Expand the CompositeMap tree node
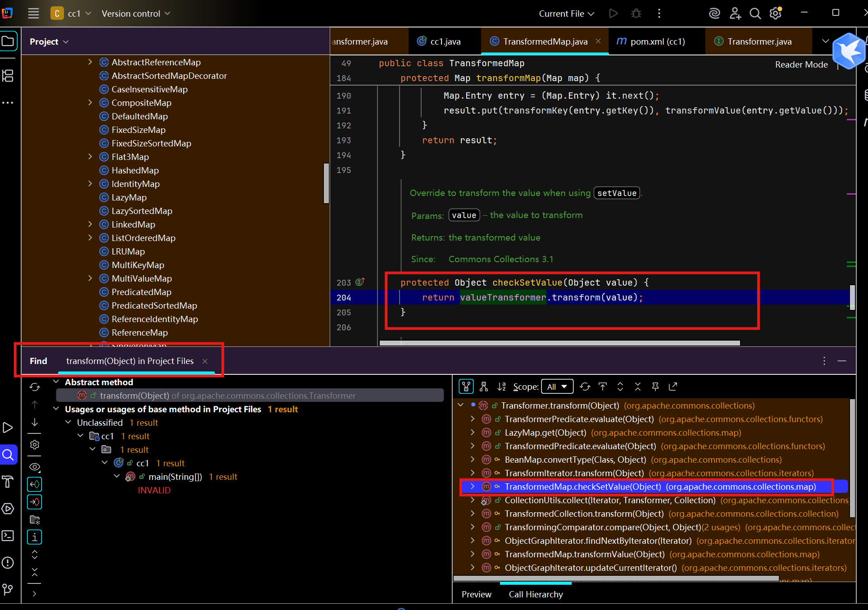Screen dimensions: 868x610 coord(90,103)
